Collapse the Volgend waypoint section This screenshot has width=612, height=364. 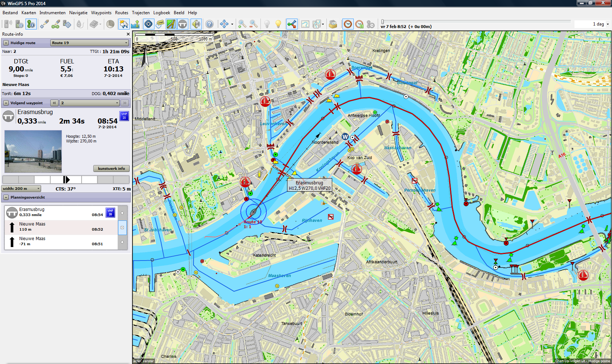pyautogui.click(x=6, y=103)
